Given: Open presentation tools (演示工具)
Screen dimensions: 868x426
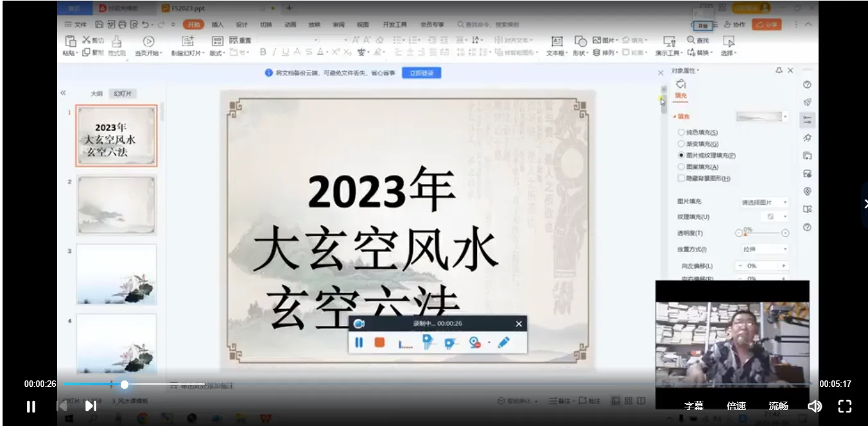Looking at the screenshot, I should [x=669, y=46].
